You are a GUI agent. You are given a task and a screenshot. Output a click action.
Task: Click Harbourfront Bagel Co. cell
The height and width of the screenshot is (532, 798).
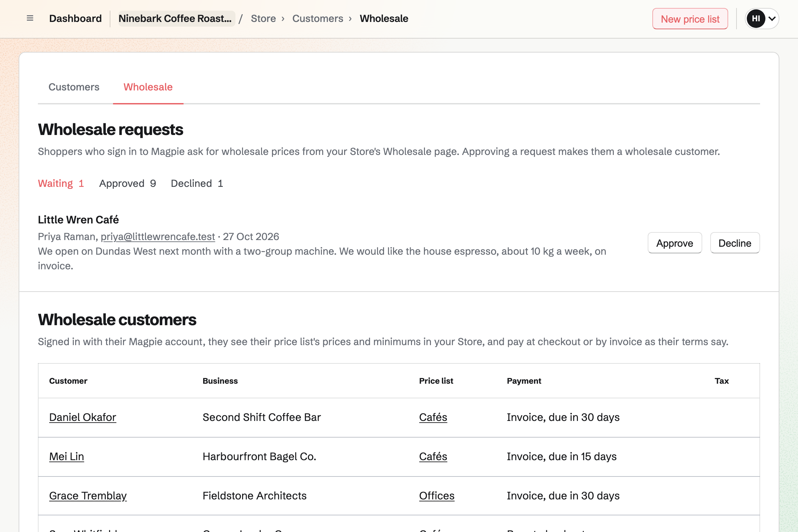(x=259, y=456)
